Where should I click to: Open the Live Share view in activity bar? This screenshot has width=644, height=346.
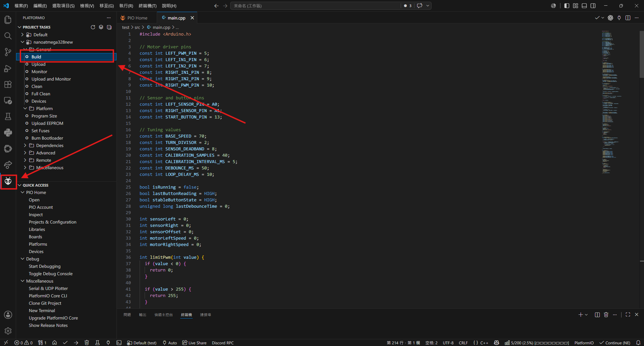(8, 165)
